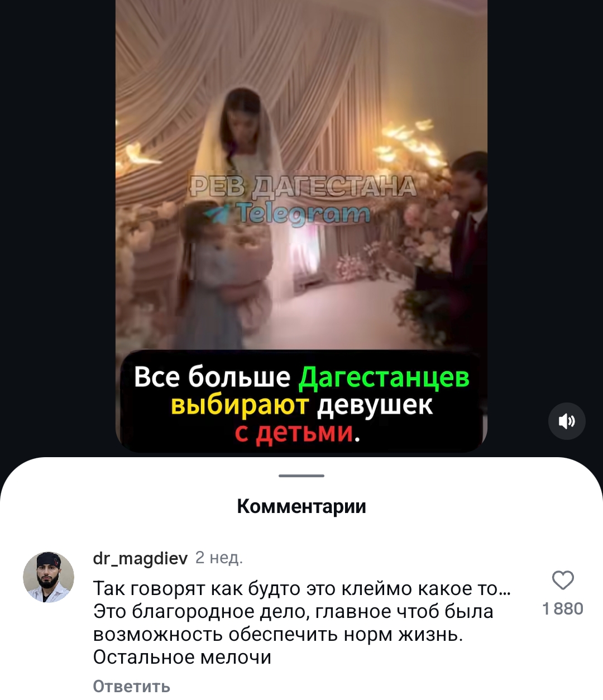Tap the green word Дагестанцев in caption

[384, 377]
